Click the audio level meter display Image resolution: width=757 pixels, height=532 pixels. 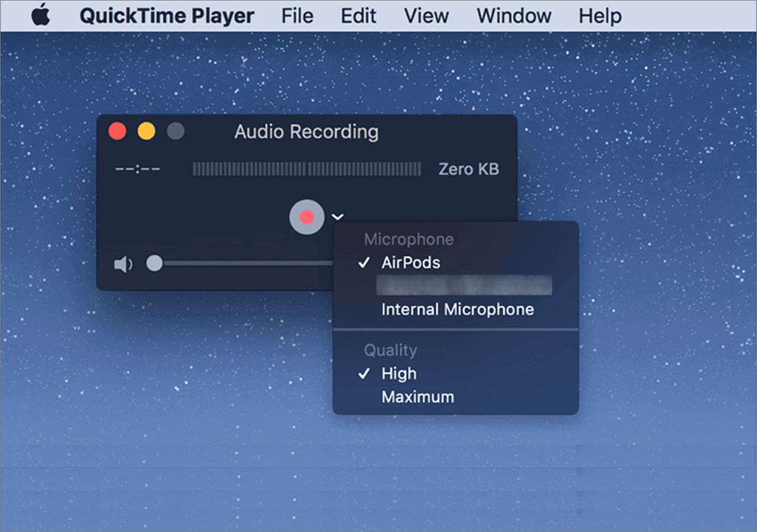307,169
